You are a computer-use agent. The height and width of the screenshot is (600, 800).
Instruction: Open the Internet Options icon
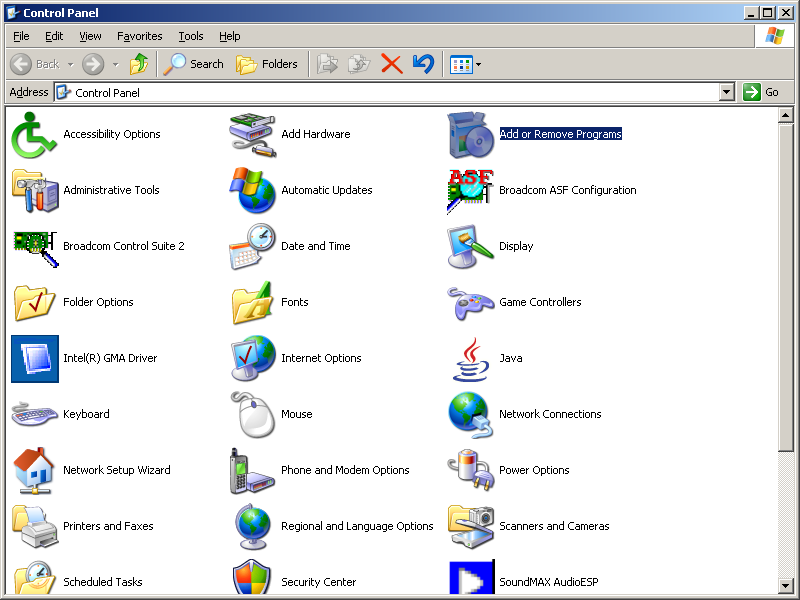tap(253, 359)
